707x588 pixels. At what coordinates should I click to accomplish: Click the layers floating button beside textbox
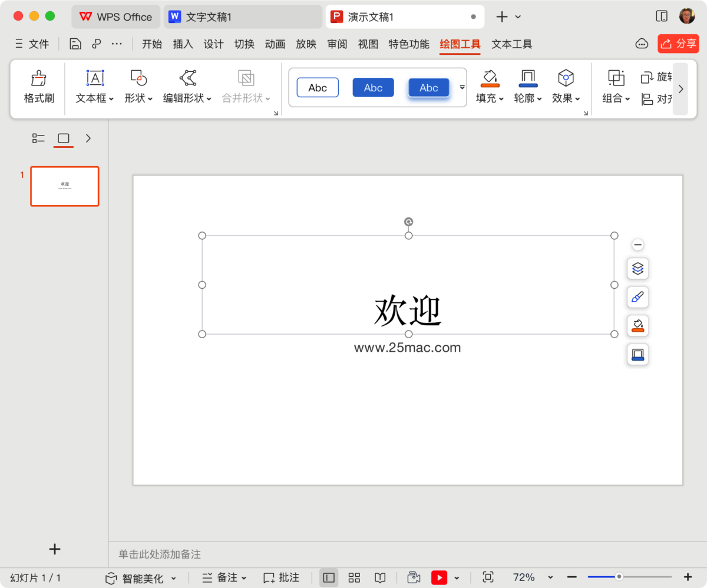(637, 269)
